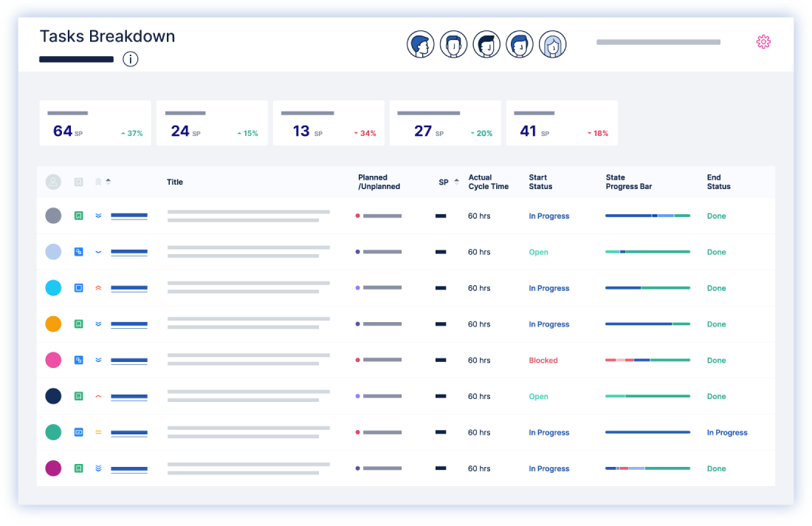Screen dimensions: 812x526
Task: Sort table by SP column arrow
Action: [x=456, y=182]
